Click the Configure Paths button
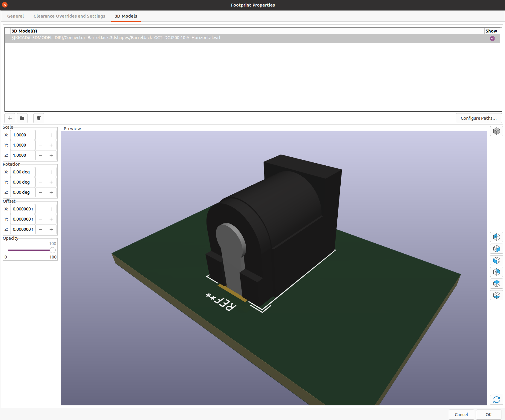The image size is (505, 420). tap(478, 118)
